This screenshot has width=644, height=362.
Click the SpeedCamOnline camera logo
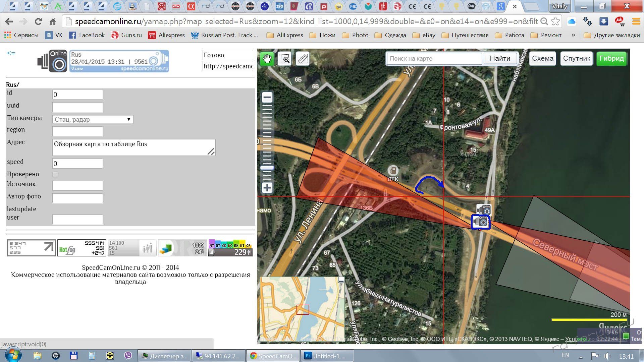click(52, 61)
